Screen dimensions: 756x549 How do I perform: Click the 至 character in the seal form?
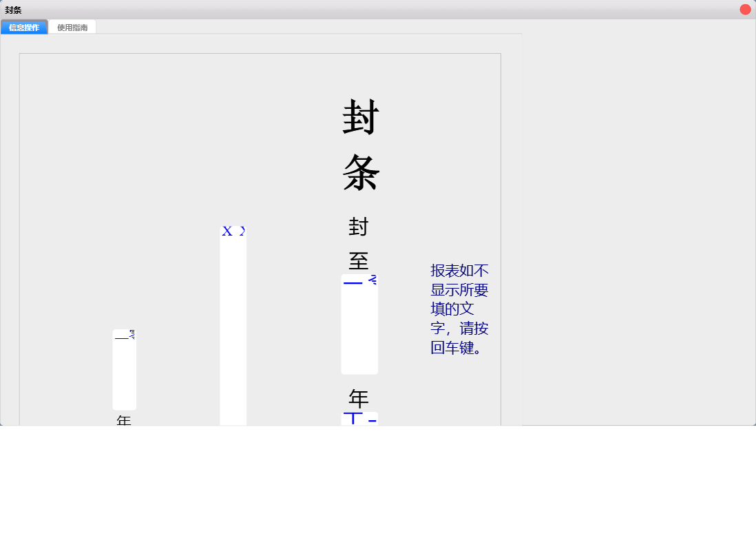click(359, 260)
